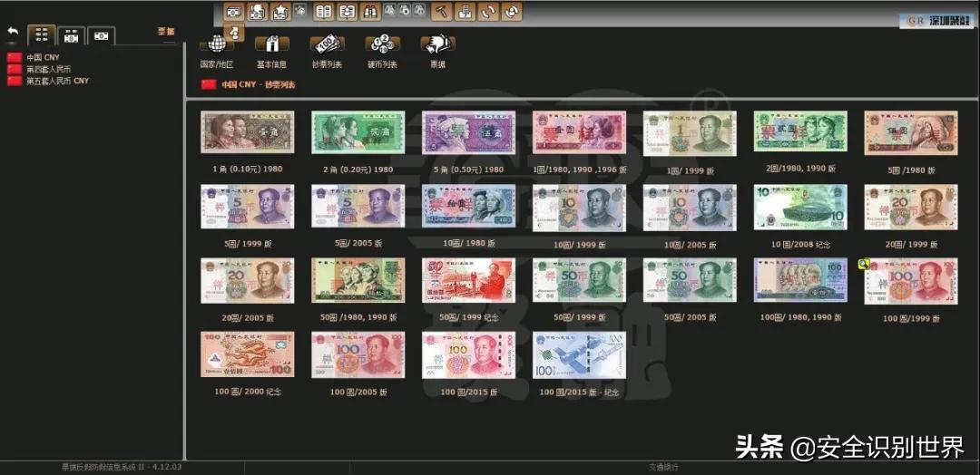
Task: Open 票据 hand-with-bills icon
Action: [x=438, y=44]
